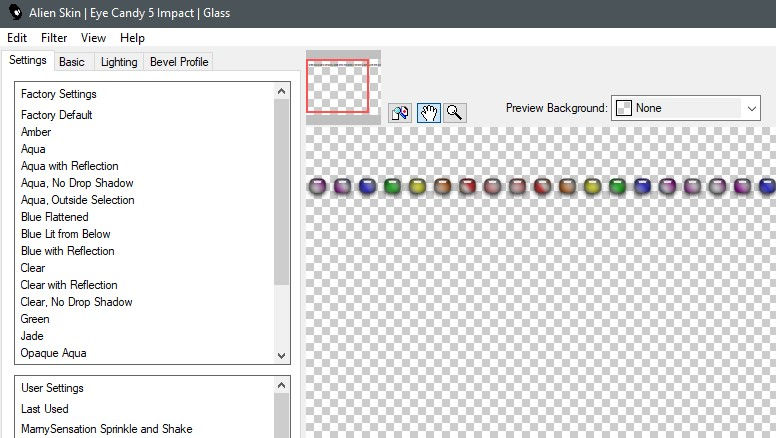The image size is (776, 438).
Task: Open the View menu
Action: (93, 38)
